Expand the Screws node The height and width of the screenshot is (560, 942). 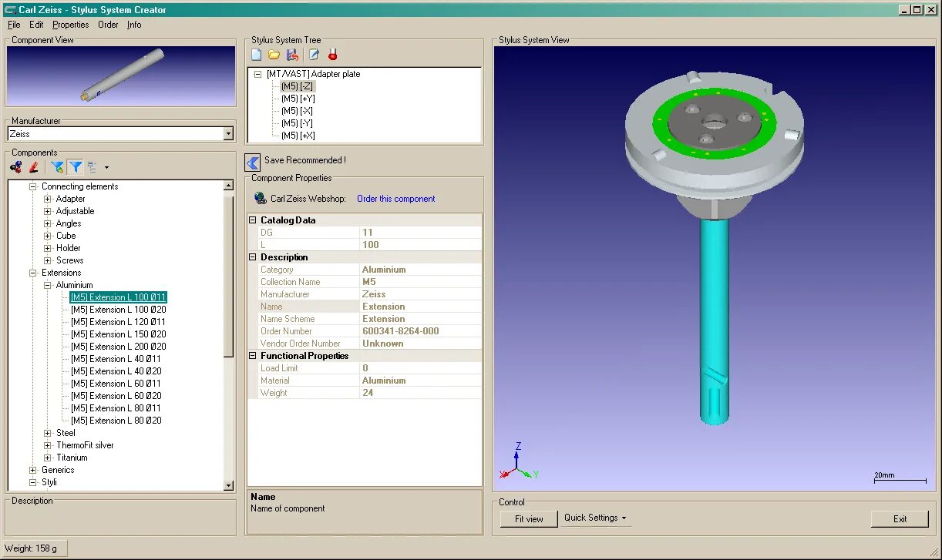click(x=47, y=260)
